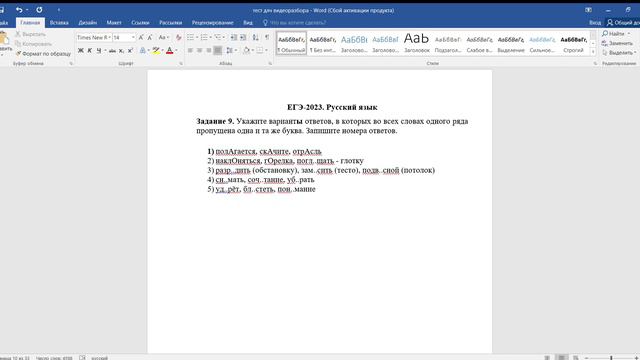The image size is (640, 360).
Task: Increase font size with the large A icon
Action: [141, 38]
